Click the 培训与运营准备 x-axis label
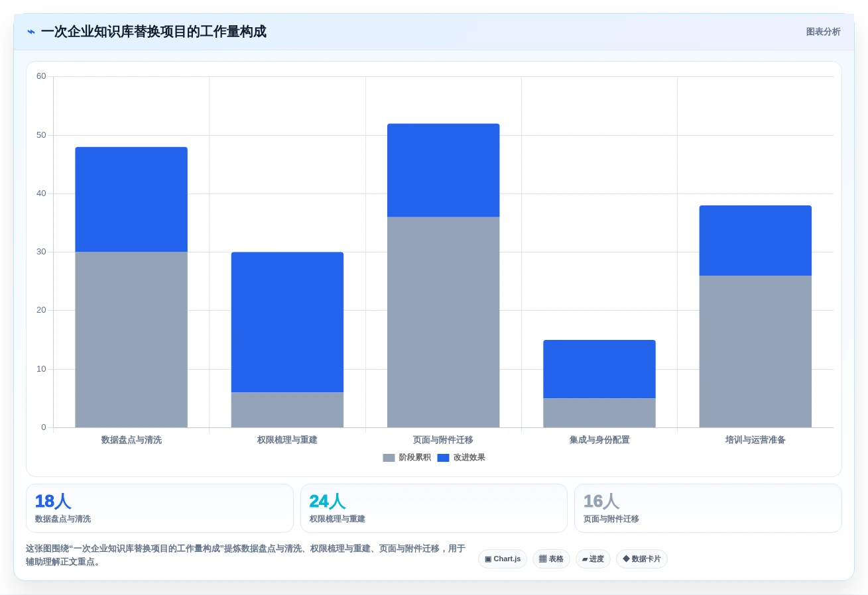The width and height of the screenshot is (868, 595). 755,440
